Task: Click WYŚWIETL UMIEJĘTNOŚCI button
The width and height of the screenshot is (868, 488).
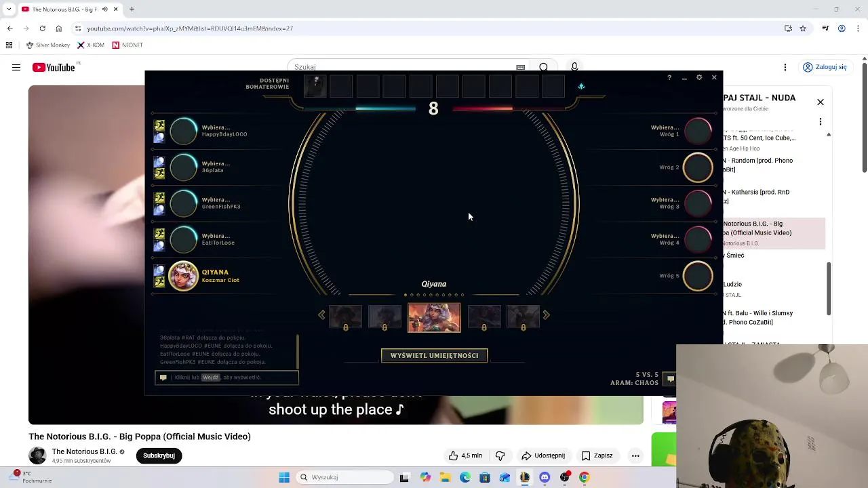Action: point(434,355)
